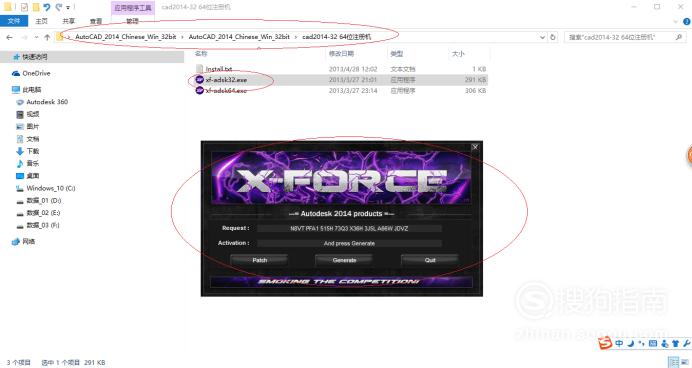Click the cad2014-32 64位注册机 breadcrumb

(x=337, y=37)
